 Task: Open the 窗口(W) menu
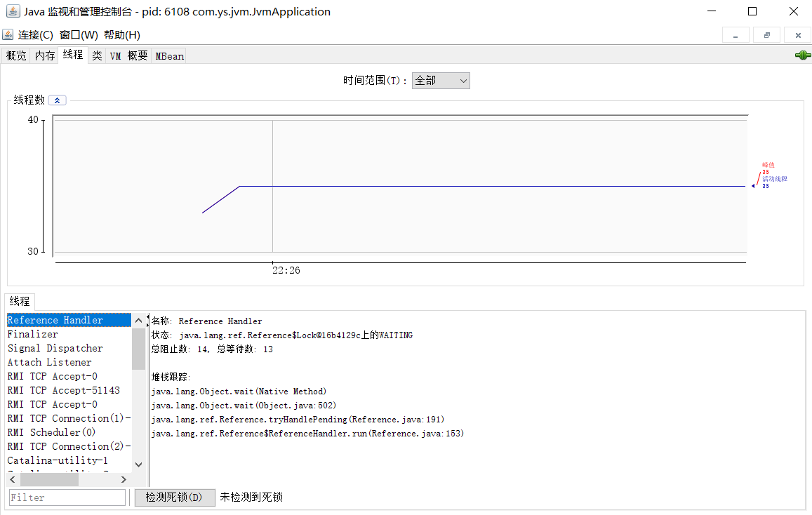point(79,35)
